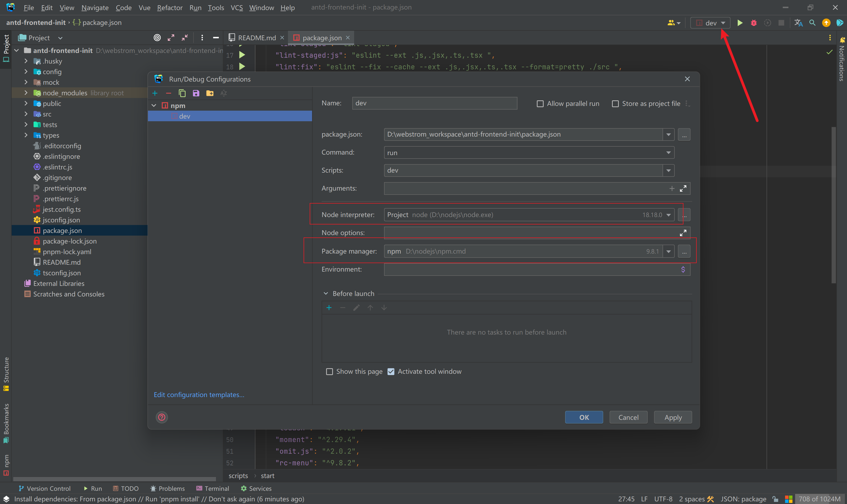The image size is (847, 504).
Task: Copy configuration icon in dialog toolbar
Action: click(182, 93)
